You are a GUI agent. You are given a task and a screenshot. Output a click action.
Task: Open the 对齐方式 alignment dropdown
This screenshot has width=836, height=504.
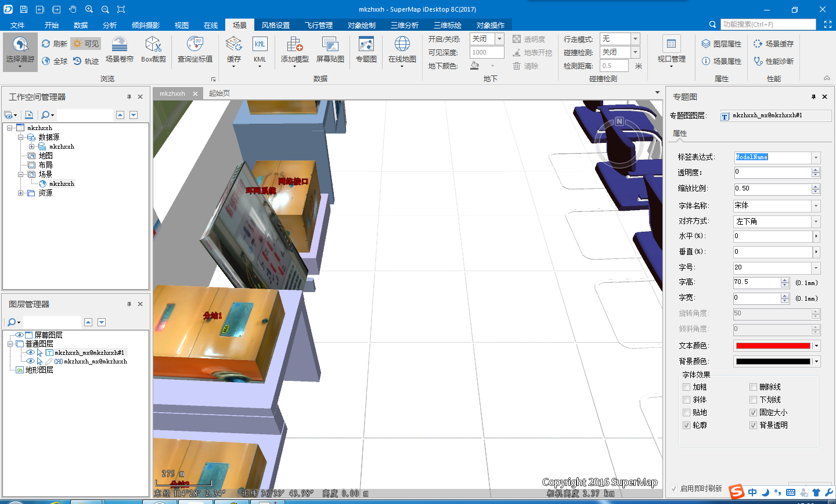pyautogui.click(x=816, y=221)
